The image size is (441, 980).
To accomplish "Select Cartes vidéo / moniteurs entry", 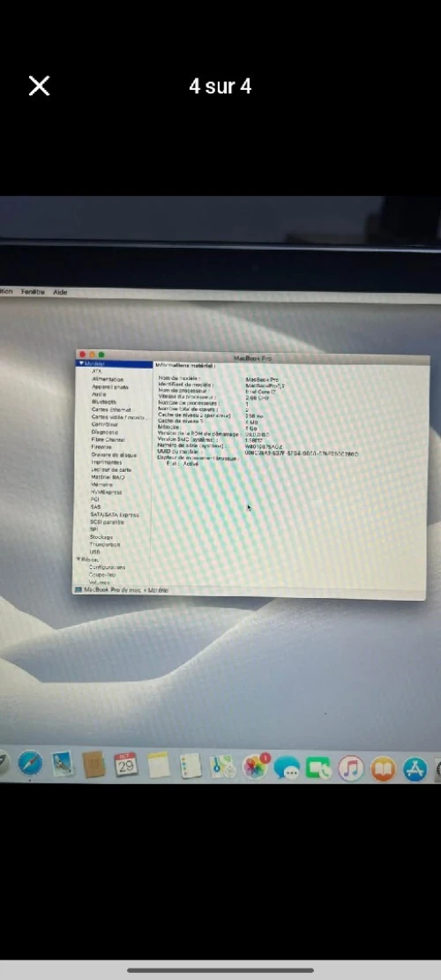I will [x=119, y=417].
